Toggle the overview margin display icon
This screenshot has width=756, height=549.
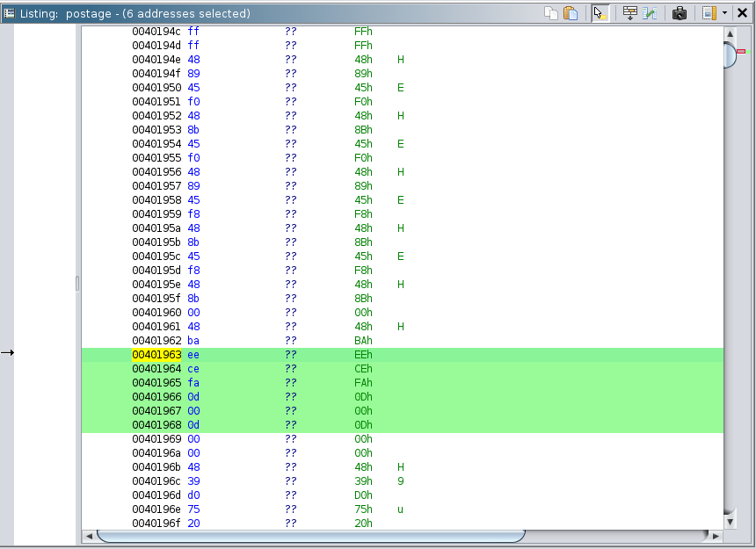[x=709, y=13]
